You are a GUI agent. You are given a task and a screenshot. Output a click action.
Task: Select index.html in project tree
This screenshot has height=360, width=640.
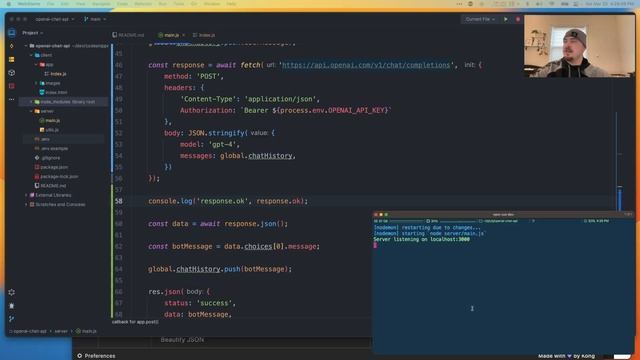53,93
